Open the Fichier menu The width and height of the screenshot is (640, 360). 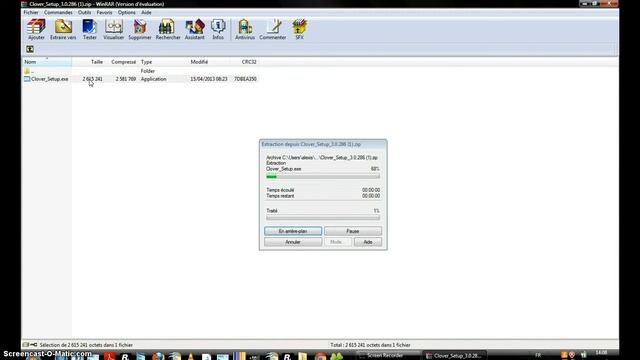[x=31, y=13]
